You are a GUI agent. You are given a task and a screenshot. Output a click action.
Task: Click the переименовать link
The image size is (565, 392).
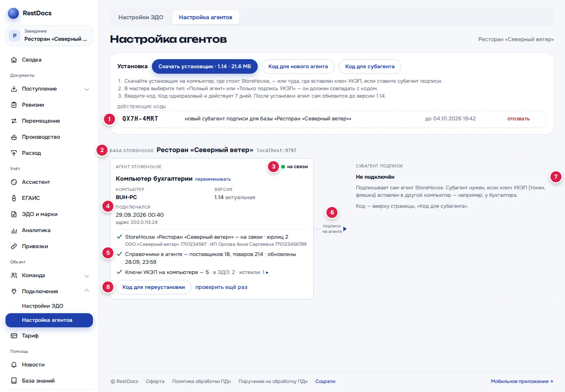pos(213,179)
